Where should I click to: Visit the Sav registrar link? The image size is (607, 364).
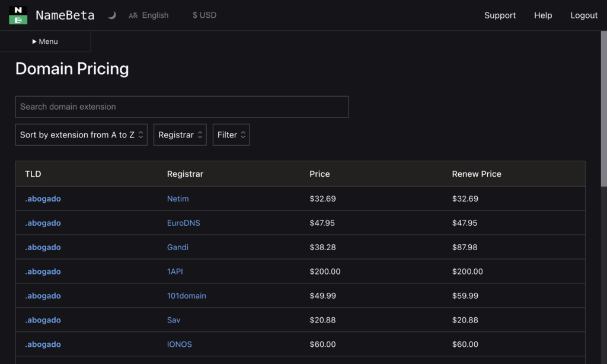point(174,320)
